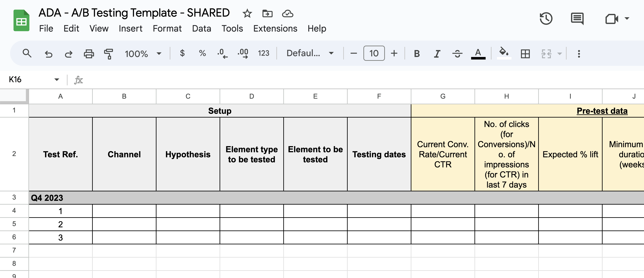Open the Extensions menu
Image resolution: width=644 pixels, height=278 pixels.
(275, 29)
